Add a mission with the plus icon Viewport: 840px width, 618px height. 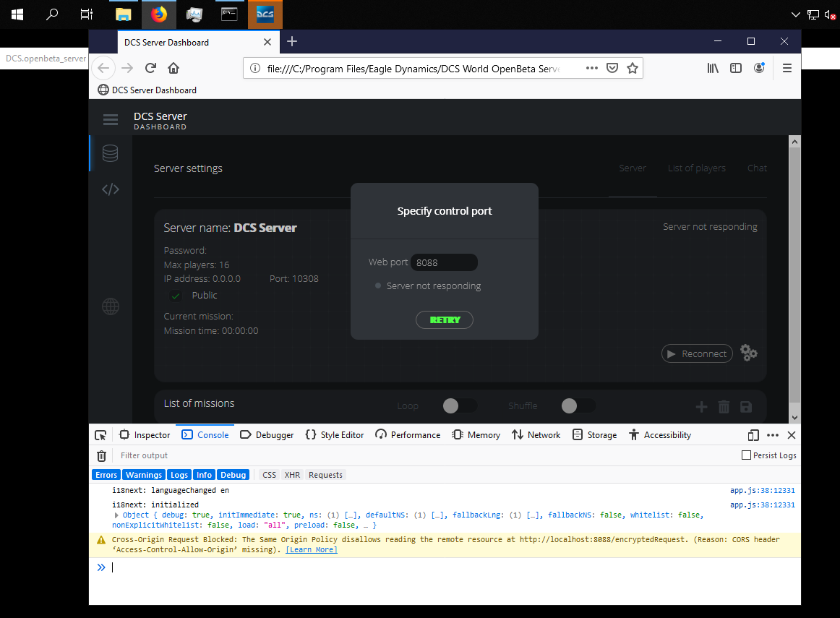pyautogui.click(x=701, y=407)
